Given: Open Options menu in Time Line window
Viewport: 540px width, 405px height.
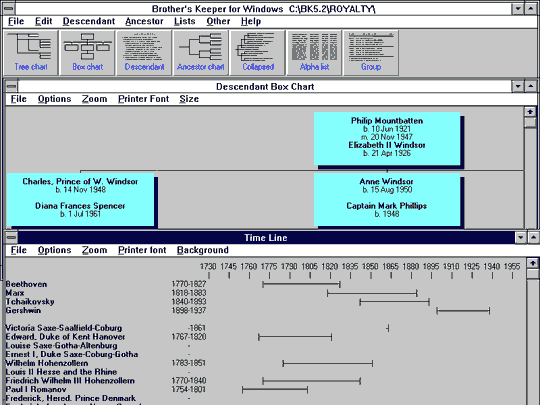Looking at the screenshot, I should tap(54, 250).
